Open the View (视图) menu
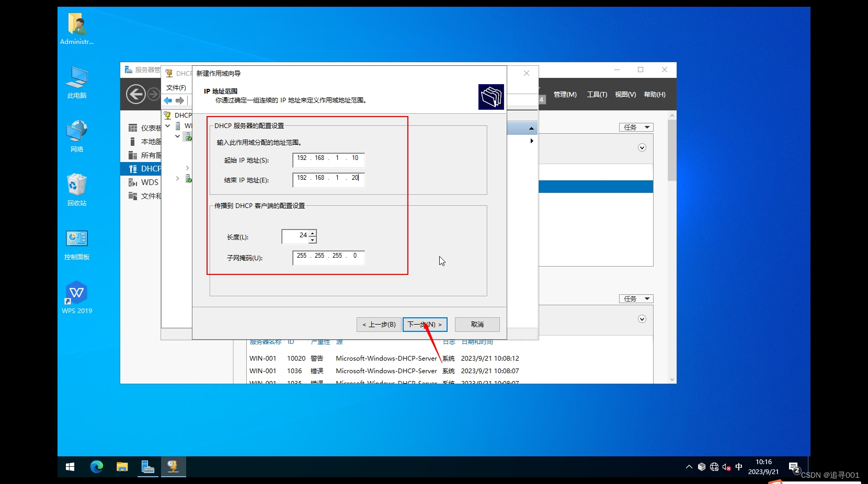 pyautogui.click(x=625, y=95)
